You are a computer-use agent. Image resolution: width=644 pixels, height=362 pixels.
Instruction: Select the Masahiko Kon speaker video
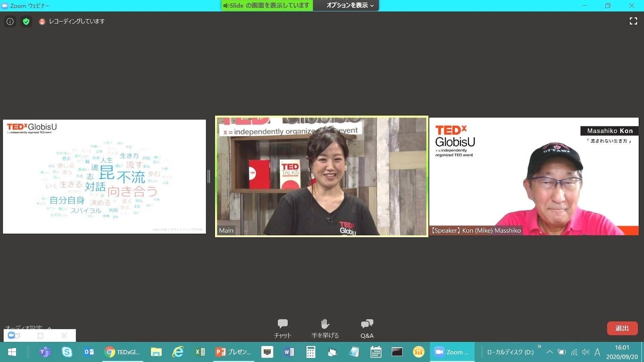tap(534, 176)
